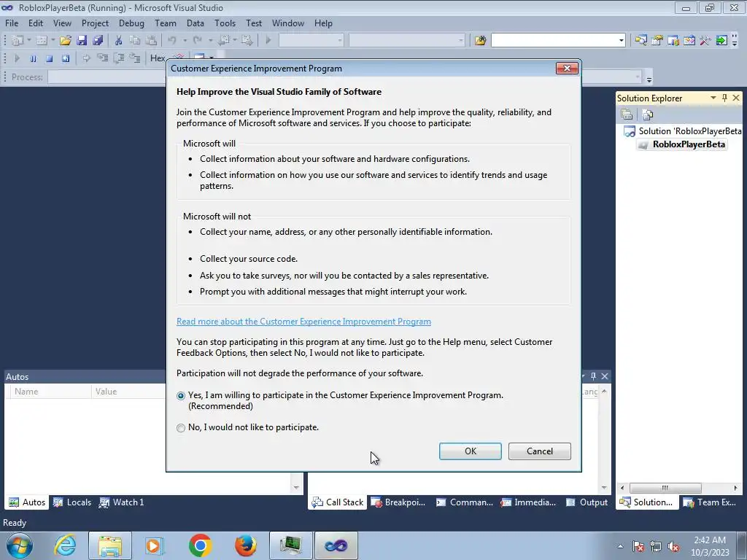Close the Customer Experience Improvement Program dialog
The image size is (747, 560).
[x=567, y=68]
